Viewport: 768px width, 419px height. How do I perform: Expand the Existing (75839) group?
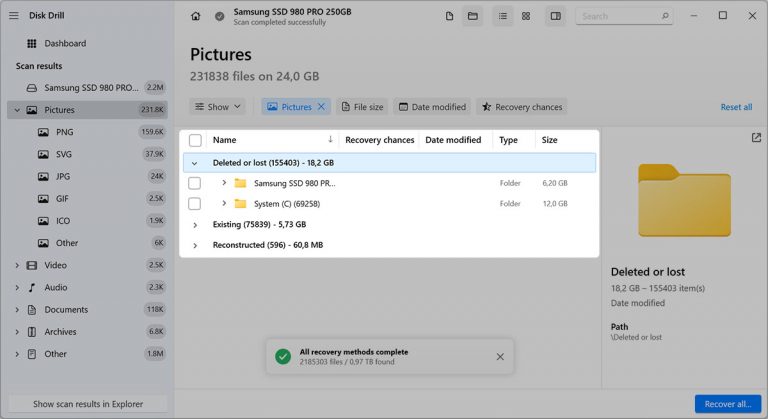[x=195, y=225]
